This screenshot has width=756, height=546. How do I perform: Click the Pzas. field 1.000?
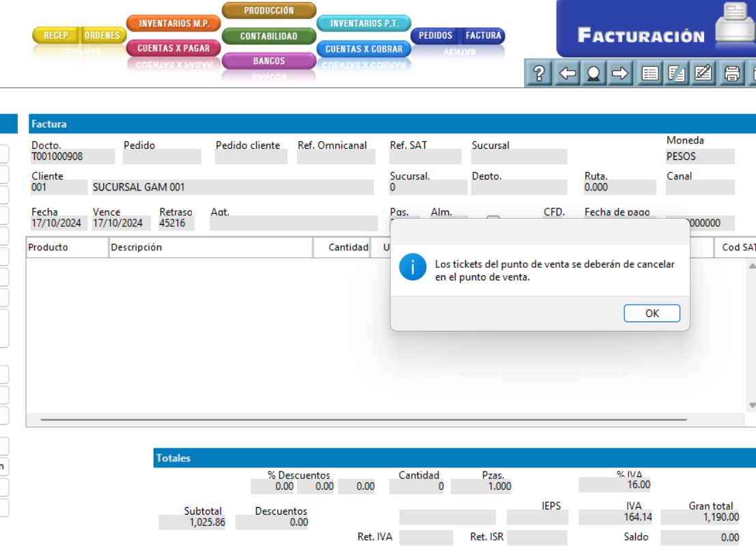[x=481, y=487]
